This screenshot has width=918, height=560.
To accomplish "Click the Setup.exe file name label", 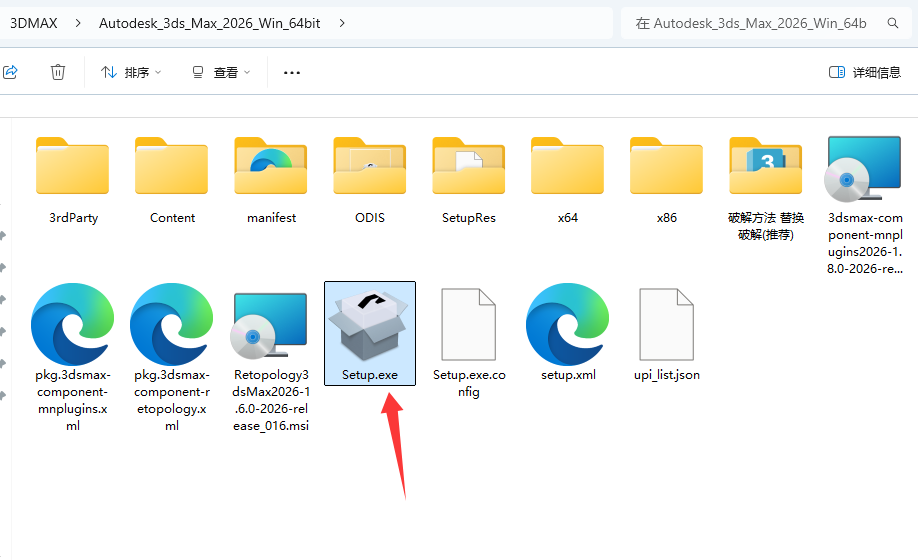I will (369, 375).
